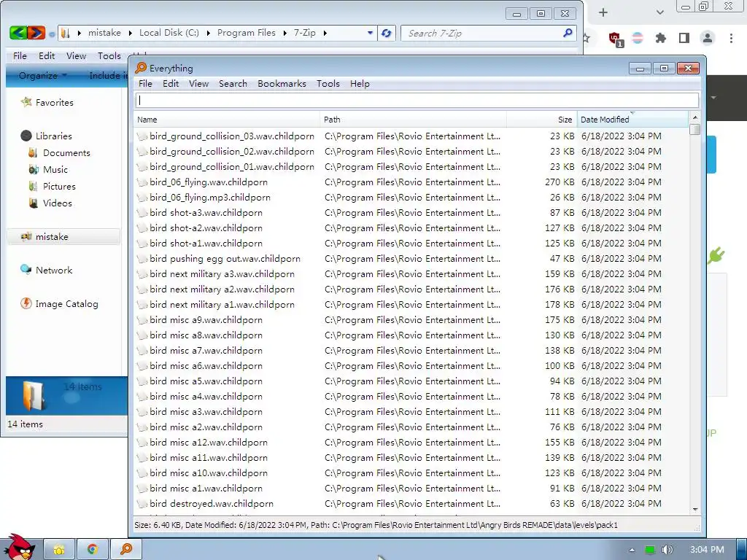Open Videos library in Explorer sidebar
Screen dimensions: 747x560
click(50, 203)
